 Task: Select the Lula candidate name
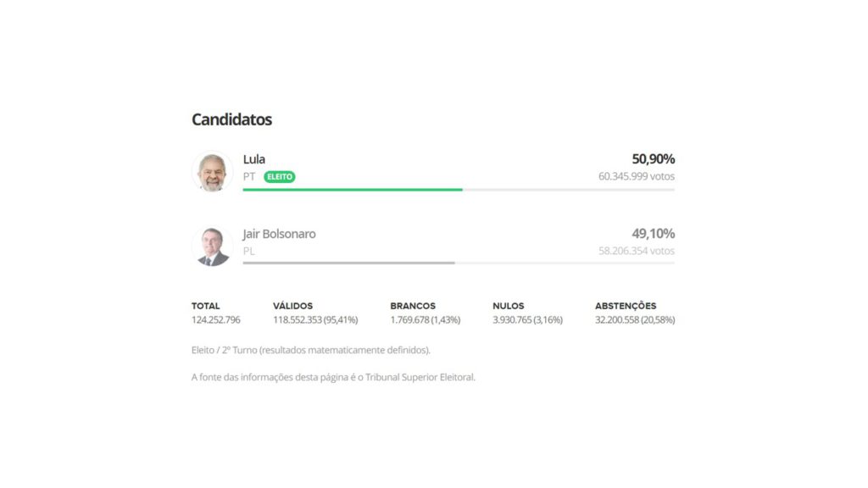pos(254,159)
